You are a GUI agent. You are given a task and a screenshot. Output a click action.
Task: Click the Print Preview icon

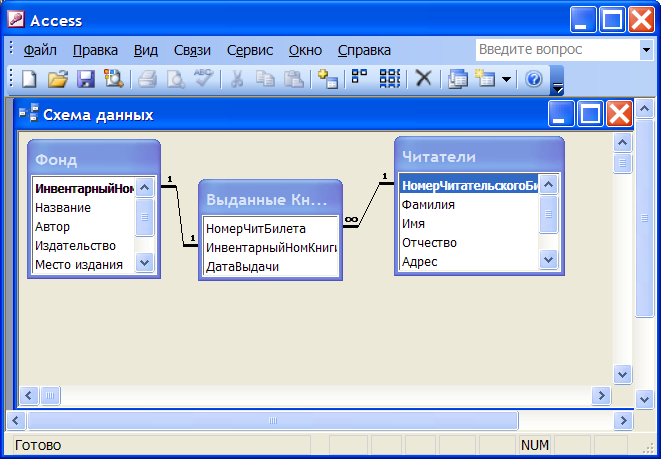coord(175,79)
